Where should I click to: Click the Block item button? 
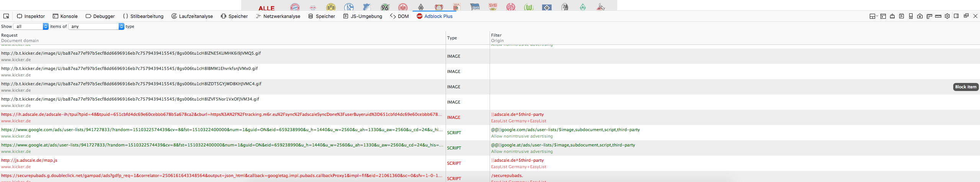click(966, 87)
